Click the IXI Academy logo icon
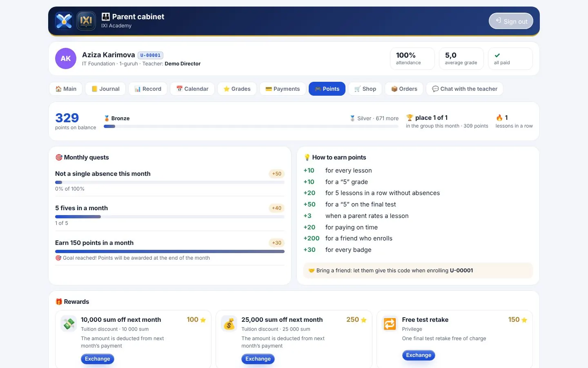This screenshot has width=588, height=368. (86, 21)
